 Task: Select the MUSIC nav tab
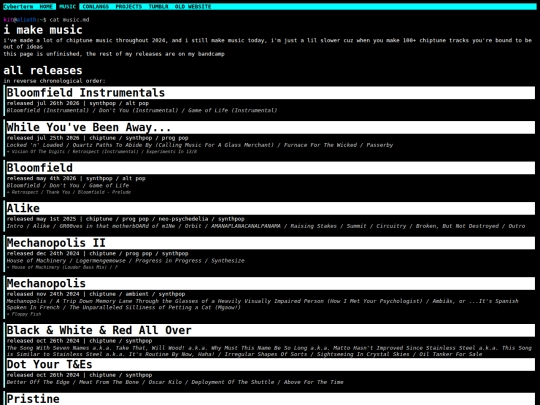click(x=67, y=7)
